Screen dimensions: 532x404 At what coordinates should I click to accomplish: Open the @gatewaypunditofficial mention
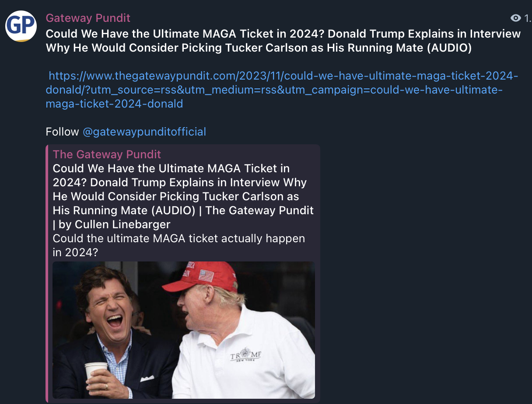point(144,132)
